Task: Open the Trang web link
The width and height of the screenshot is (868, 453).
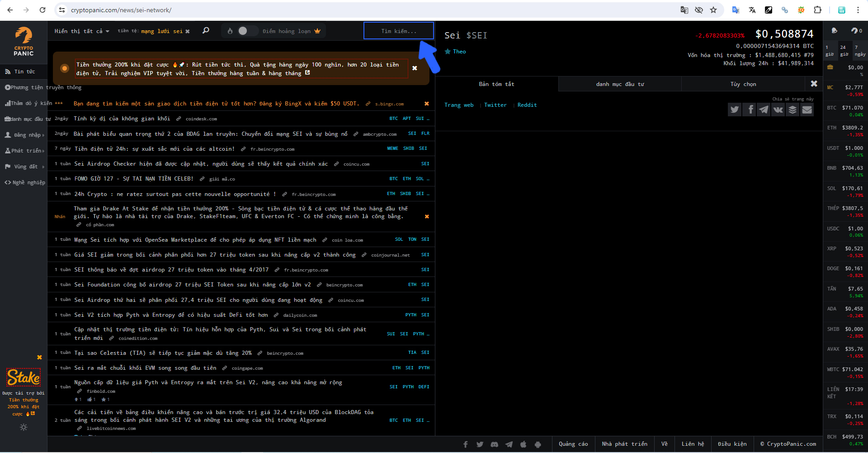Action: (459, 105)
